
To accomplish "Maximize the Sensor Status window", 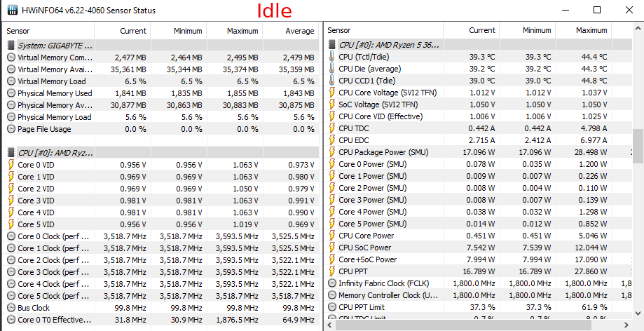I will [597, 10].
